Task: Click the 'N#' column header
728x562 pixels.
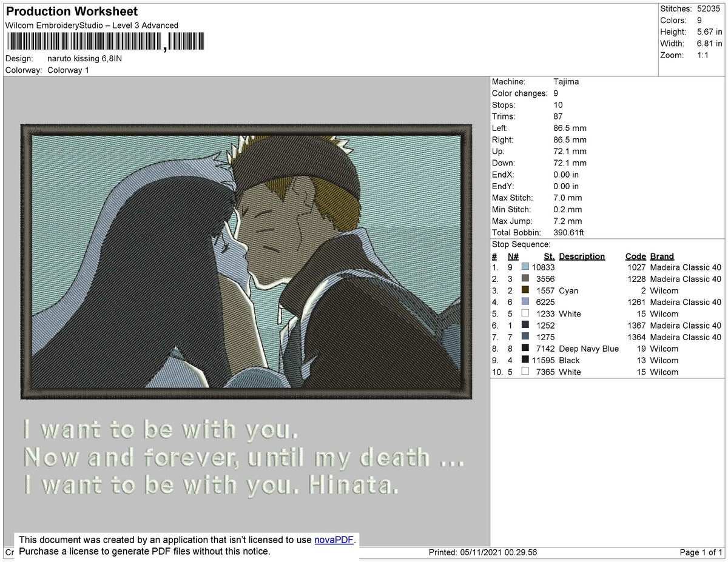Action: tap(513, 256)
